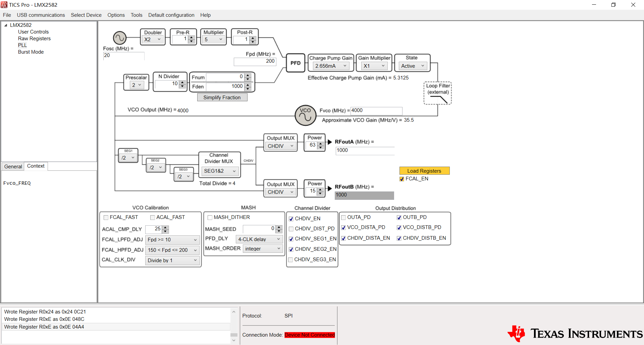Open the Multiplier dropdown
This screenshot has width=644, height=345.
[214, 40]
